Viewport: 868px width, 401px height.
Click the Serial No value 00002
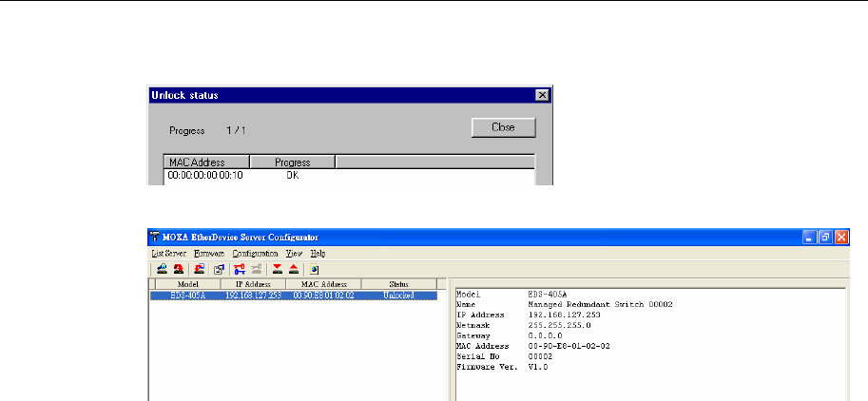tap(539, 356)
